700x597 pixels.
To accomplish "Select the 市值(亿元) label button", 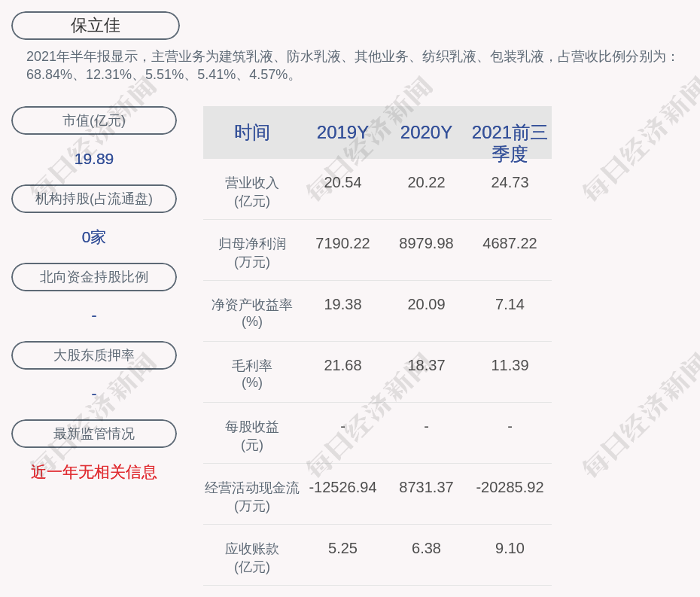I will [94, 120].
